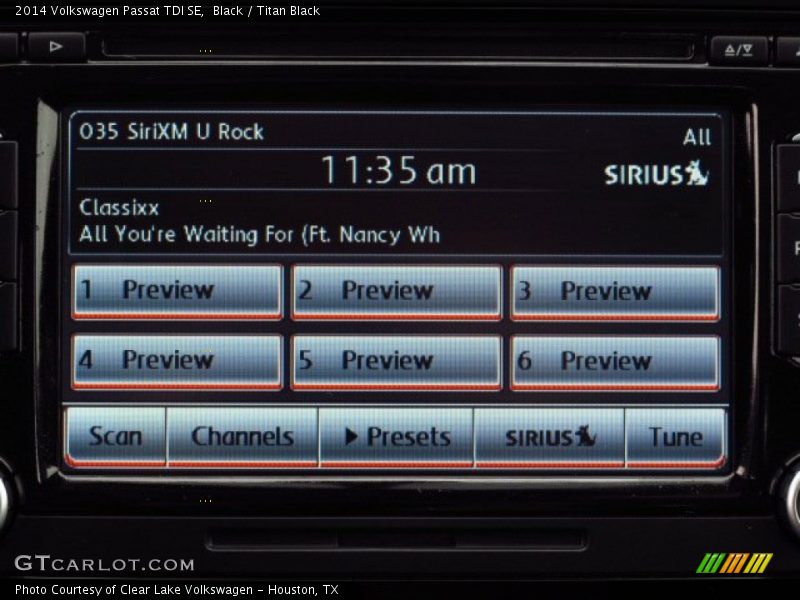800x600 pixels.
Task: Tap the 11:35 am clock display
Action: point(398,170)
